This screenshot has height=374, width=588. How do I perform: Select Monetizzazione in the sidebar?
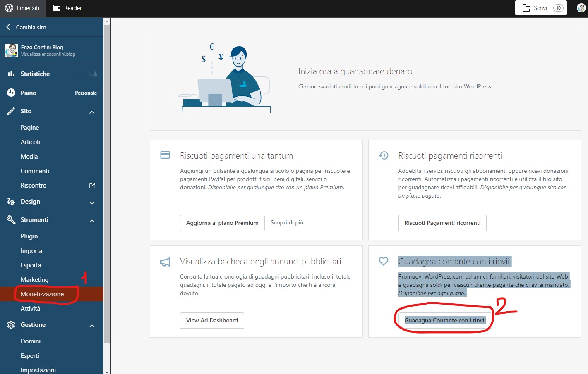42,294
